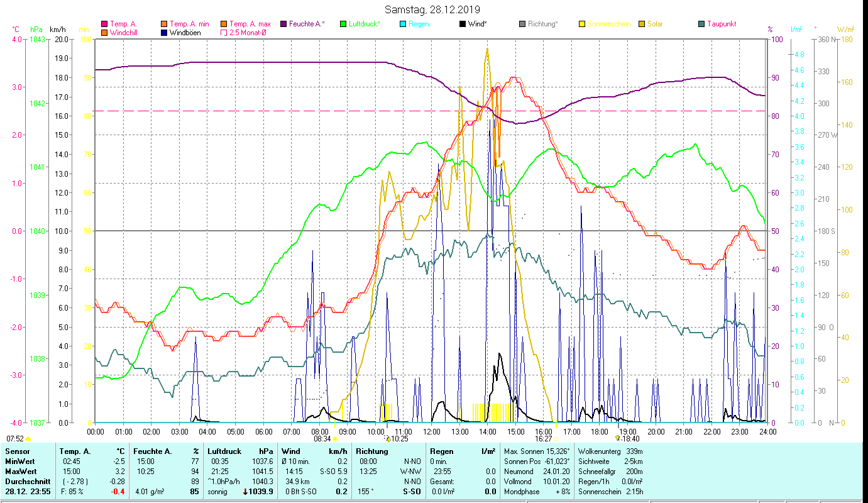Click the 2.5 Monat-Ø legend box

(x=224, y=32)
